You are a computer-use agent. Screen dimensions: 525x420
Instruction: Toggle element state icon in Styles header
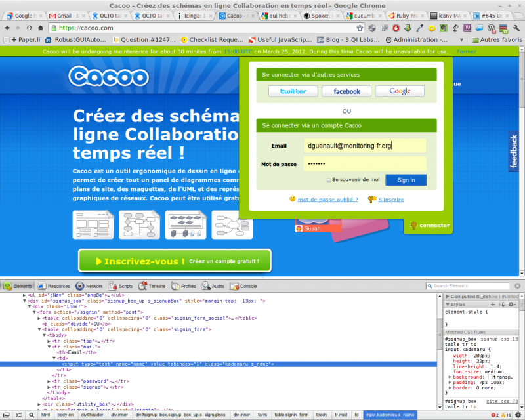click(502, 304)
